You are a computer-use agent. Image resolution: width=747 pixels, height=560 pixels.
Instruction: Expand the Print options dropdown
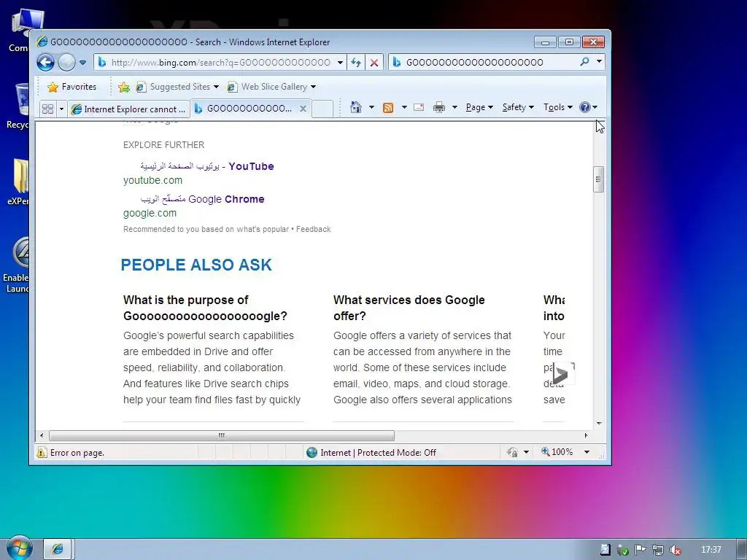pos(454,107)
